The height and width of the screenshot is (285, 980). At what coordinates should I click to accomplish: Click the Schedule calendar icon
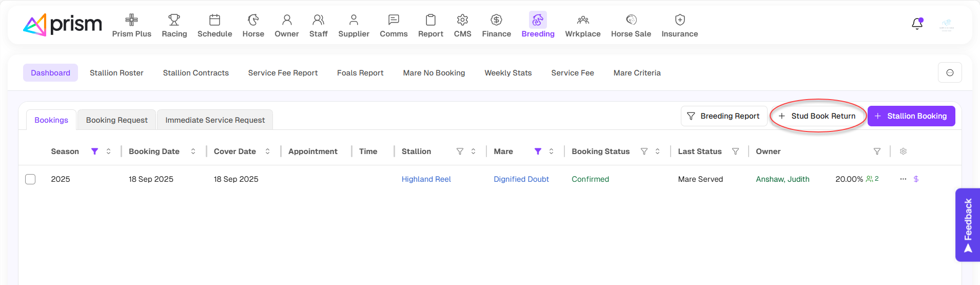pyautogui.click(x=214, y=20)
